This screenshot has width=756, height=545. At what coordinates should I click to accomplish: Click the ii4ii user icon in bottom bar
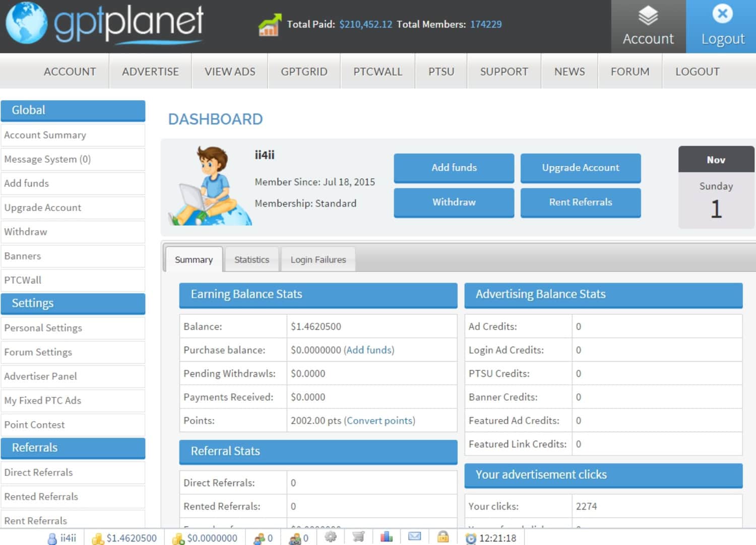coord(52,538)
